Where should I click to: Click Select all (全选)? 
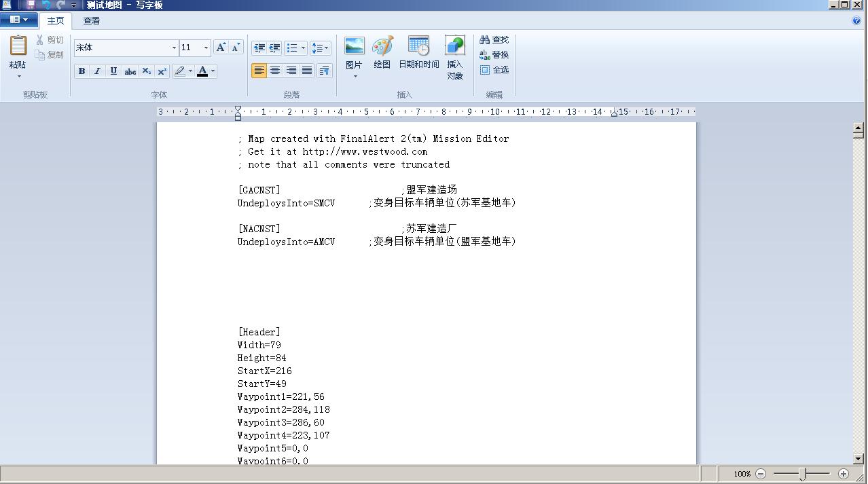coord(494,70)
